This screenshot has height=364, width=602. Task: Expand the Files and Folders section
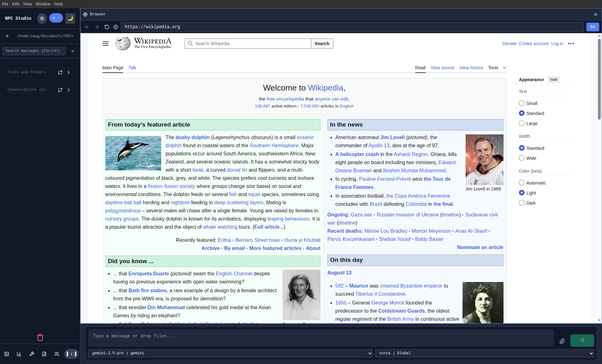(69, 72)
